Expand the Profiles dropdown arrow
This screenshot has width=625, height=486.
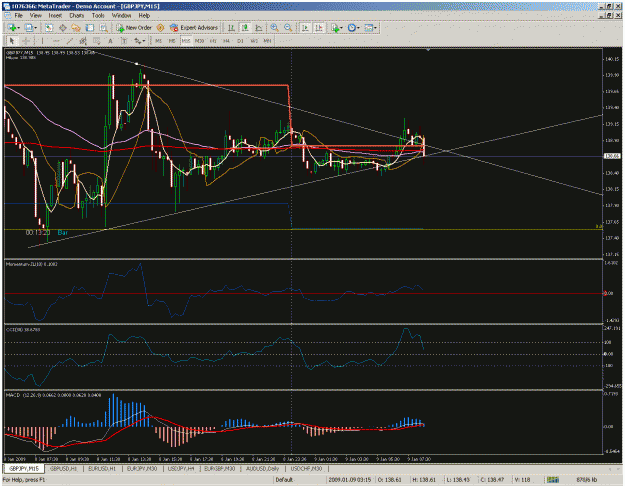[35, 28]
